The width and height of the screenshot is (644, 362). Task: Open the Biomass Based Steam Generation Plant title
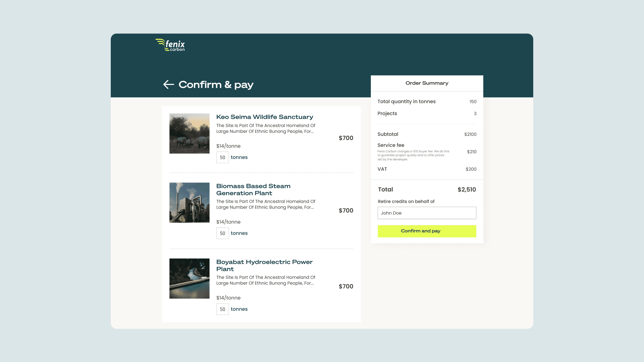click(253, 190)
